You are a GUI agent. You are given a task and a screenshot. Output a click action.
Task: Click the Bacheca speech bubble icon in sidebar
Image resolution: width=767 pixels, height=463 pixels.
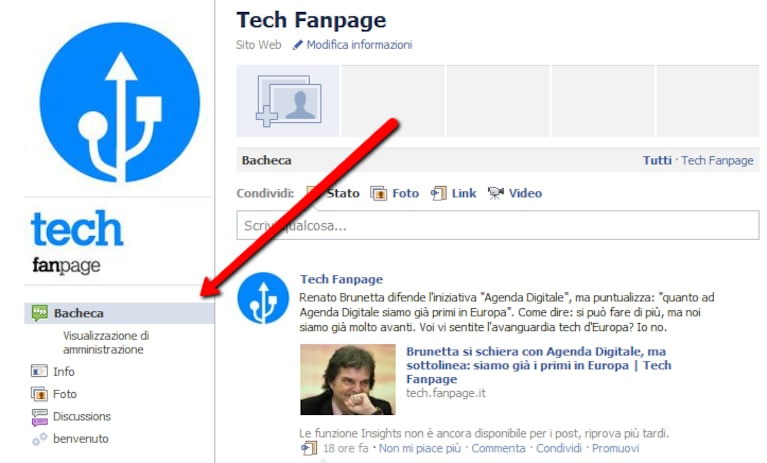pos(40,313)
